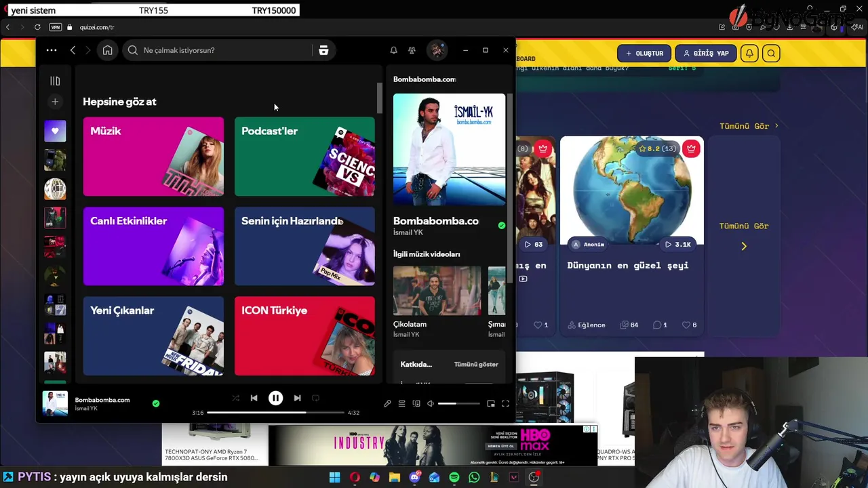Toggle shuffle in player bar
The width and height of the screenshot is (868, 488).
click(x=235, y=399)
